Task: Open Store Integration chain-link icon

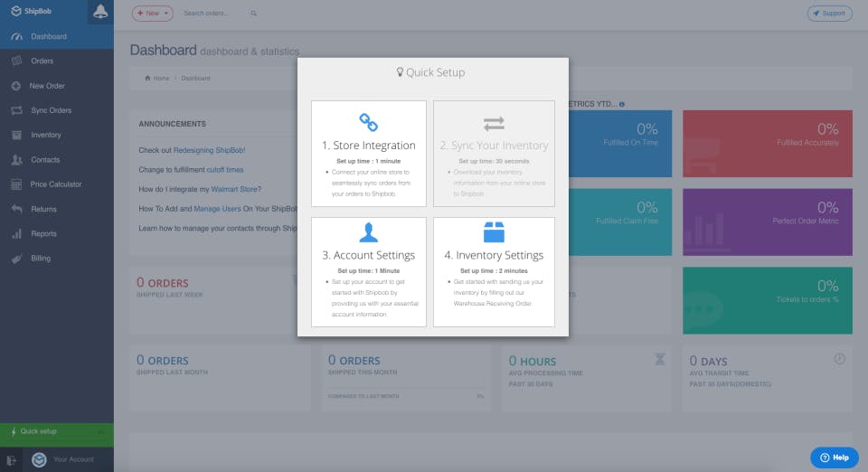Action: [368, 122]
